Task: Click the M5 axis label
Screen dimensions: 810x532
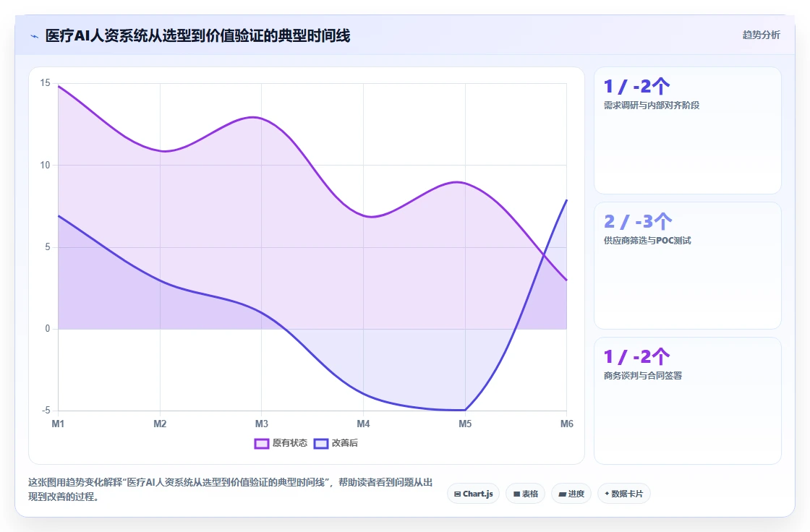Action: [465, 424]
